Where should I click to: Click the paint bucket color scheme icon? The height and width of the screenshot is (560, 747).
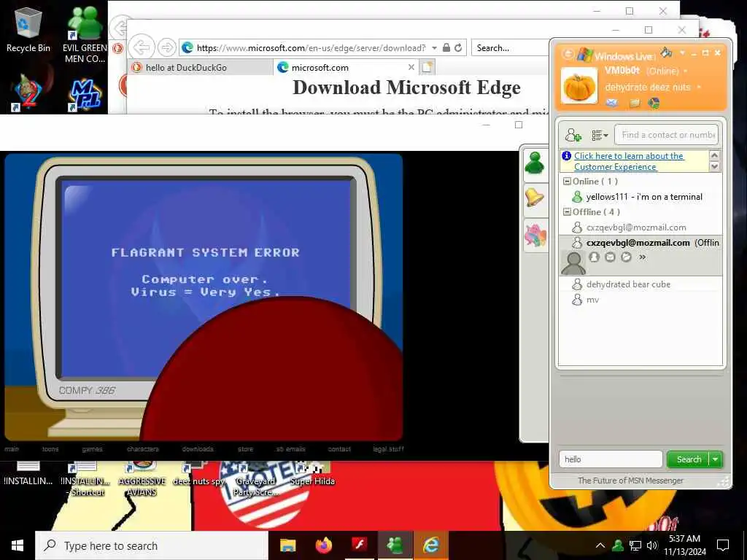pos(666,52)
